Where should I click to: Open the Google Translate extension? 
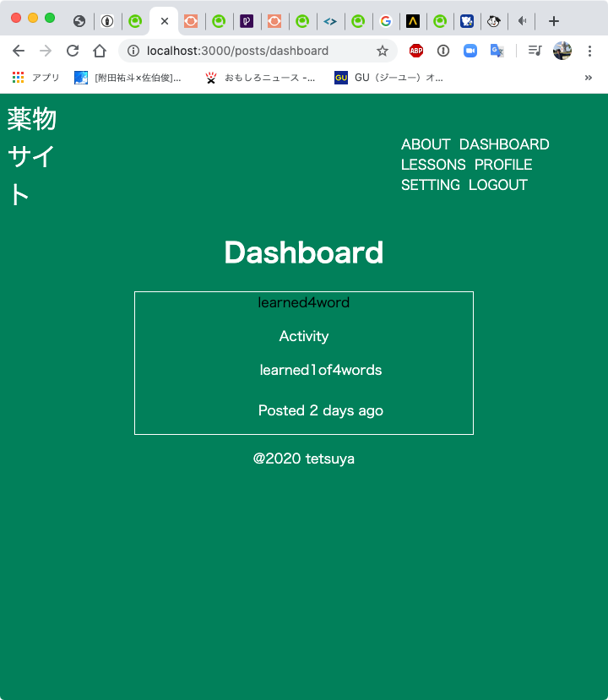[497, 51]
